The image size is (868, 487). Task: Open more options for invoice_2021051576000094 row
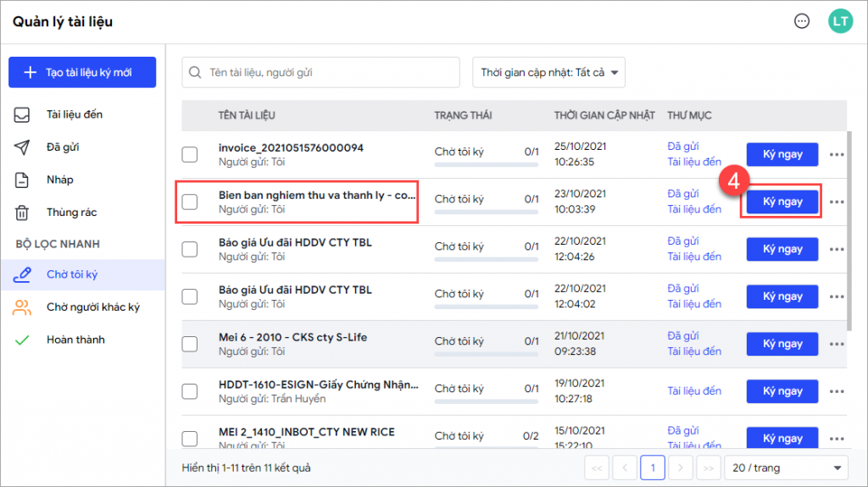[837, 155]
